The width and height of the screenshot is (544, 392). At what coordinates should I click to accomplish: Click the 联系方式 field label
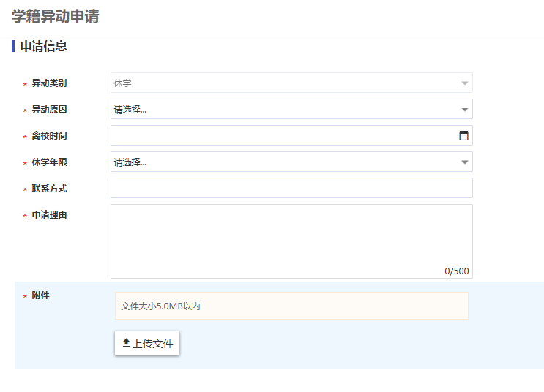[x=49, y=189]
